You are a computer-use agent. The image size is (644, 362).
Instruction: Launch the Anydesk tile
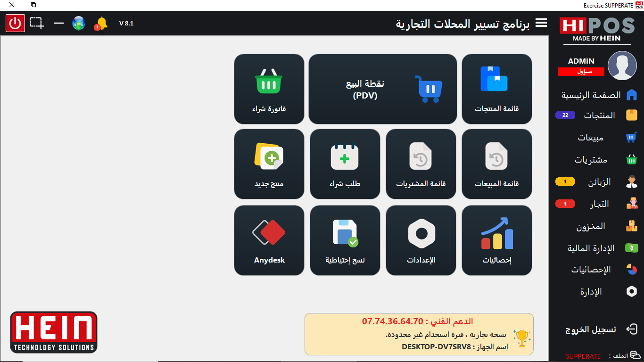tap(269, 240)
